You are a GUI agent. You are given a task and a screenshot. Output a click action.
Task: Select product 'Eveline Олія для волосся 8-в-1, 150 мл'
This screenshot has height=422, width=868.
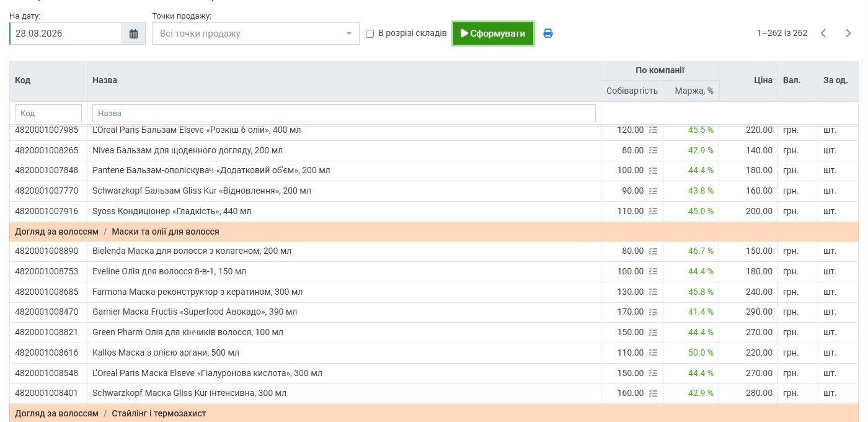169,272
